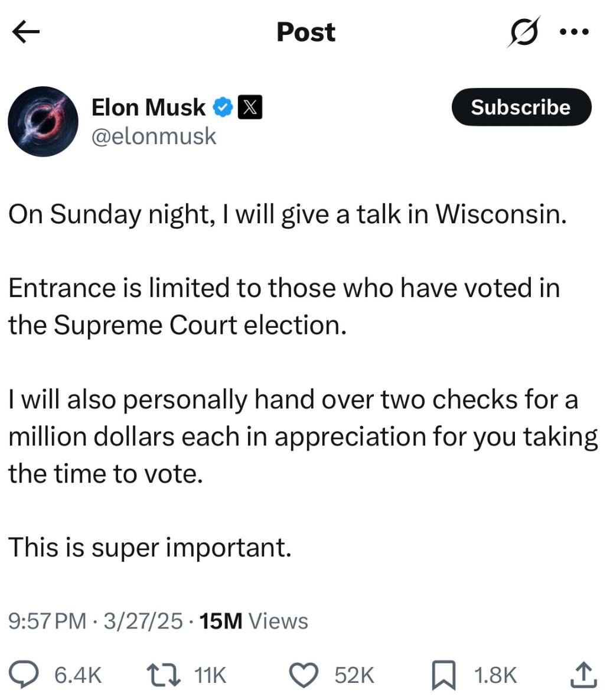Open the three-dot more options menu
Image resolution: width=610 pixels, height=700 pixels.
tap(573, 32)
